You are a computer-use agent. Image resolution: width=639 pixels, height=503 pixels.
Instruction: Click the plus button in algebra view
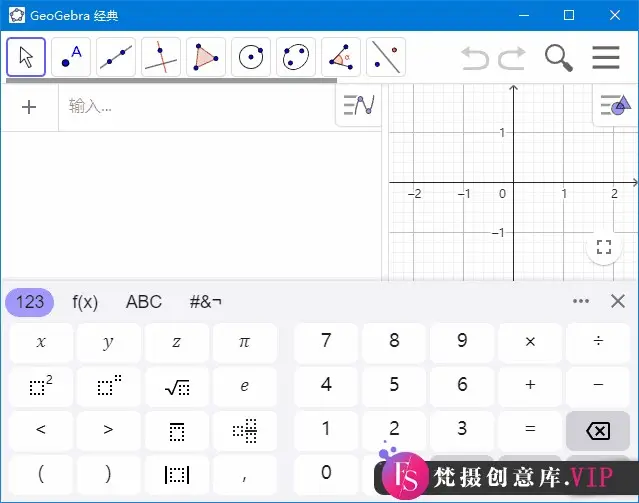click(x=29, y=107)
